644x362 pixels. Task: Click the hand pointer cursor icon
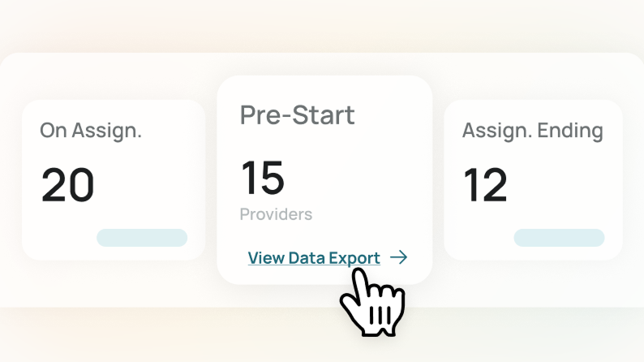pyautogui.click(x=371, y=301)
